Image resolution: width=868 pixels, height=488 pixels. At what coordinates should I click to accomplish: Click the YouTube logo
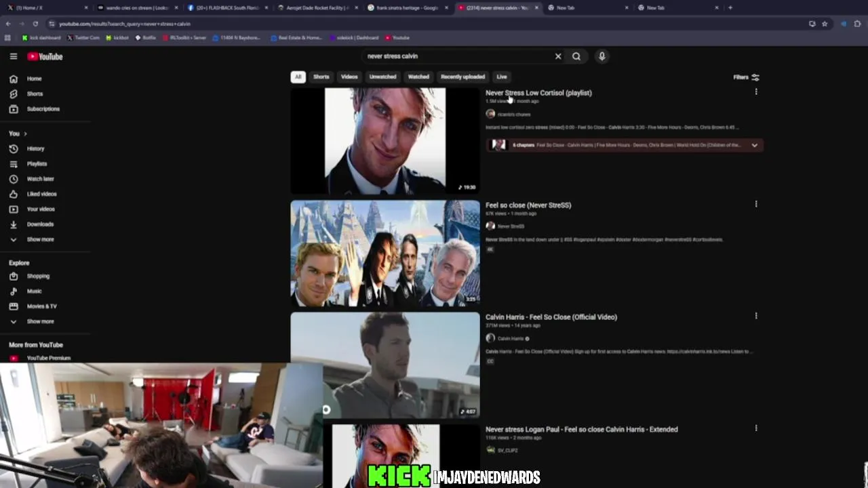click(x=45, y=56)
